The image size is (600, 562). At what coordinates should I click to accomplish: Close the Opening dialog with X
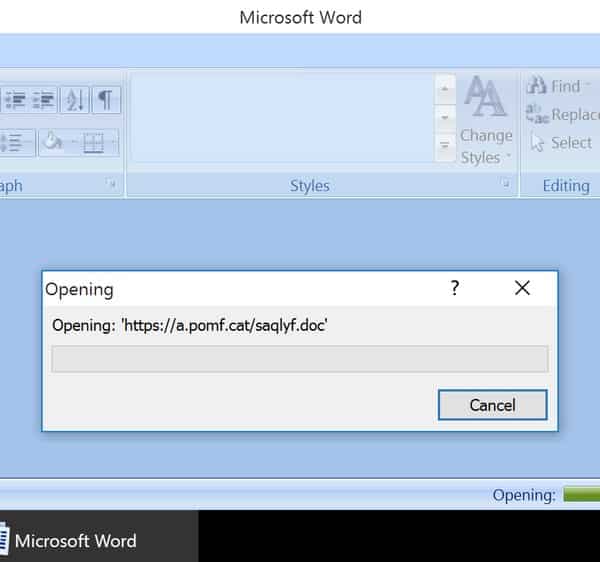click(x=522, y=288)
